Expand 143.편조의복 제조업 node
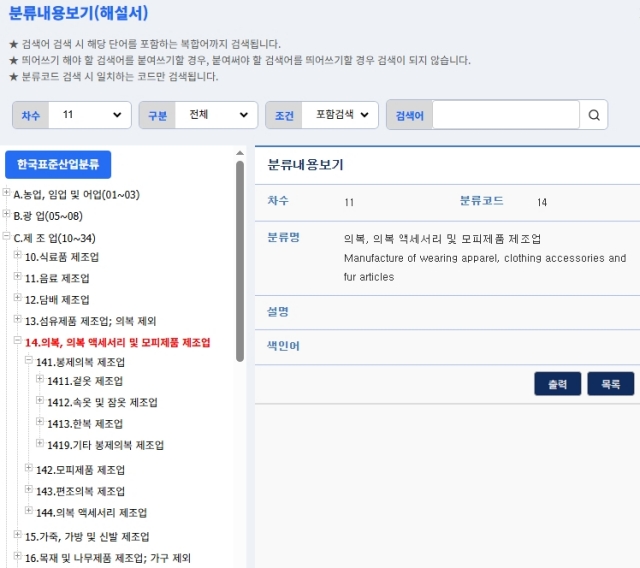640x568 pixels. [x=29, y=489]
